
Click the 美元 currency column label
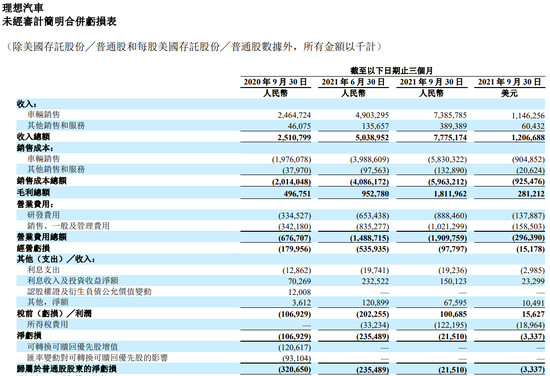(509, 93)
